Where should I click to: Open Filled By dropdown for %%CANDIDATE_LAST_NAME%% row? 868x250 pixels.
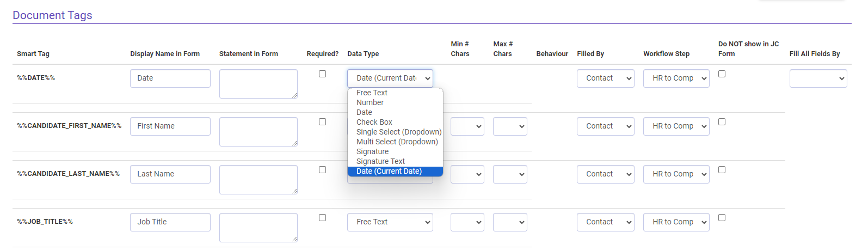click(x=606, y=174)
